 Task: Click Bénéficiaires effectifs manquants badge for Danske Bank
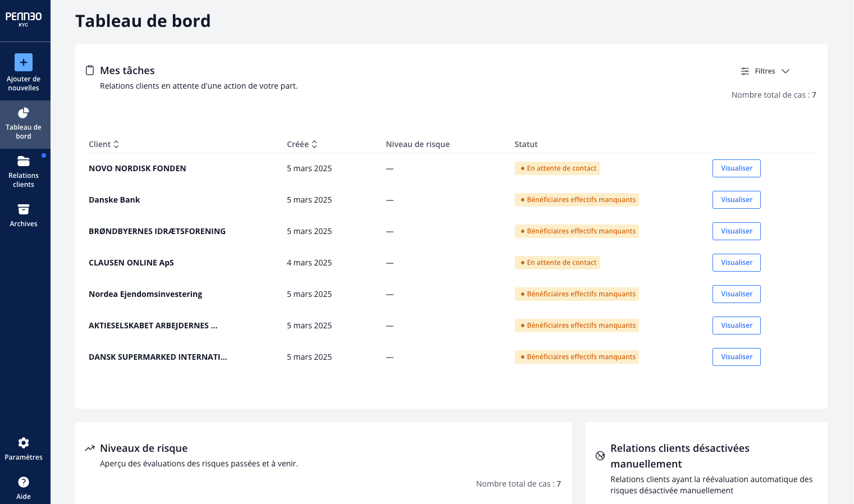[577, 200]
